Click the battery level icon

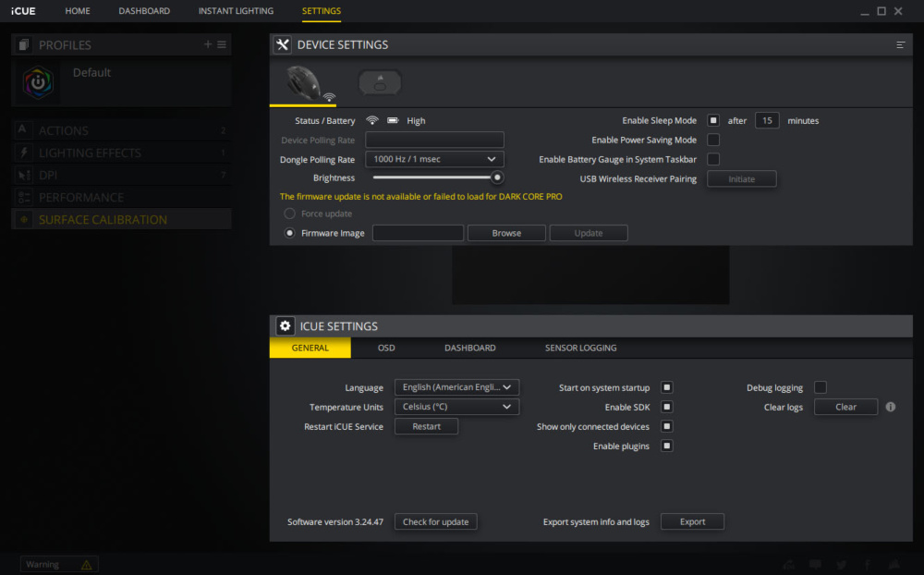click(x=393, y=120)
